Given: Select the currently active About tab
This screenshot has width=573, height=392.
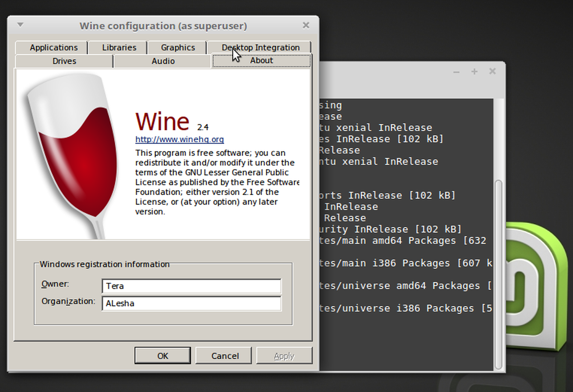Looking at the screenshot, I should pyautogui.click(x=261, y=61).
